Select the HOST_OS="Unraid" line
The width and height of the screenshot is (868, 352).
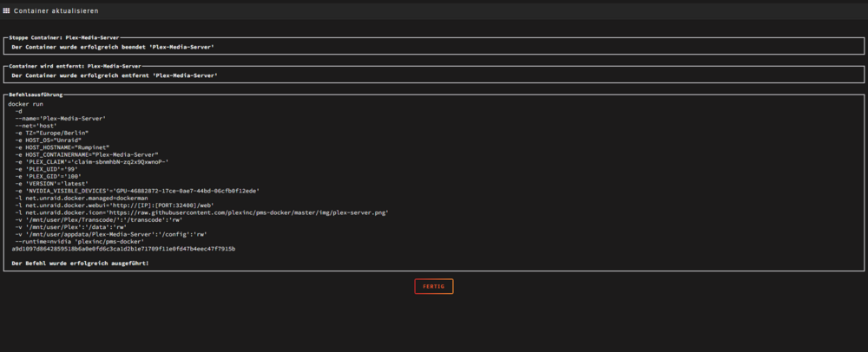click(49, 140)
